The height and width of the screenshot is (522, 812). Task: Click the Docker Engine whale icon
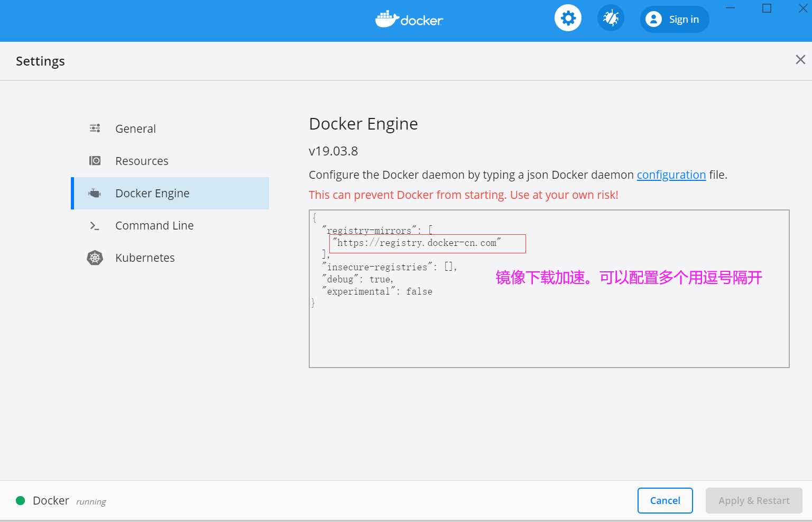95,193
